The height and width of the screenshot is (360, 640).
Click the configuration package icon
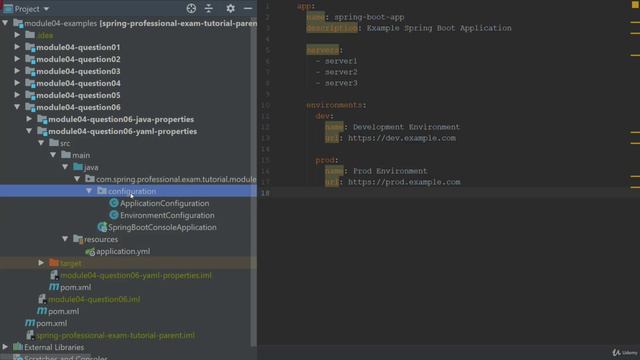coord(102,191)
